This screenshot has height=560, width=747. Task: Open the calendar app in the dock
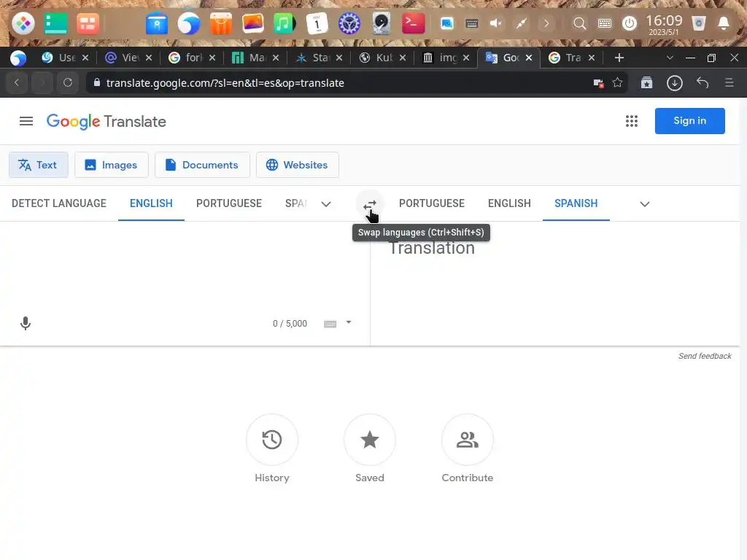[317, 23]
